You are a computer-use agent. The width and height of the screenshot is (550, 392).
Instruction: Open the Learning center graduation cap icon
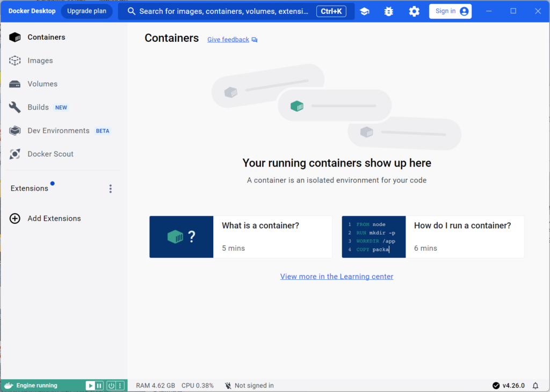365,11
